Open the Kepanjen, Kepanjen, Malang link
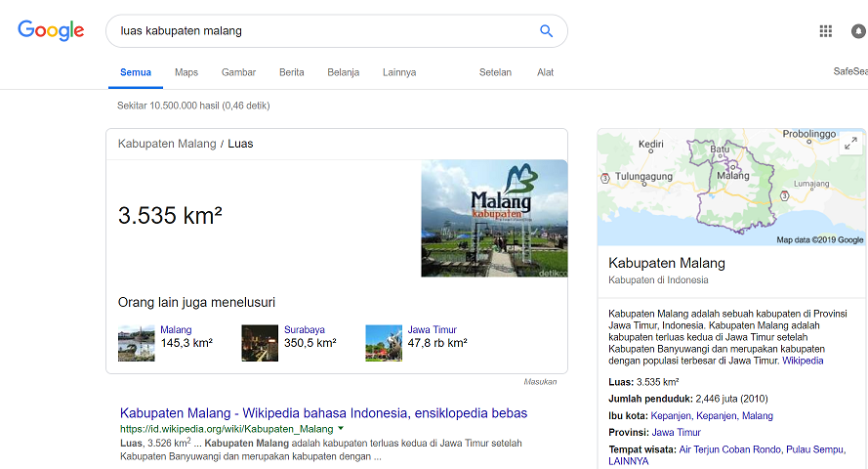The height and width of the screenshot is (469, 868). pyautogui.click(x=712, y=416)
